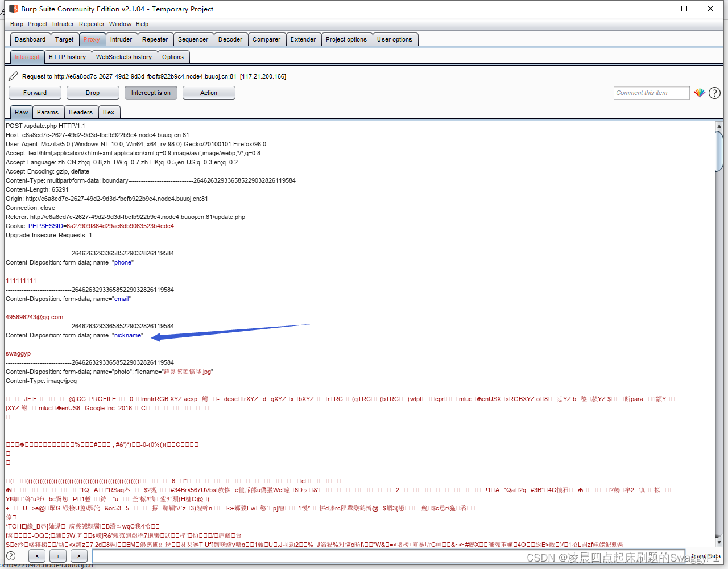Click the 111111111 phone value
The image size is (728, 569).
[21, 281]
